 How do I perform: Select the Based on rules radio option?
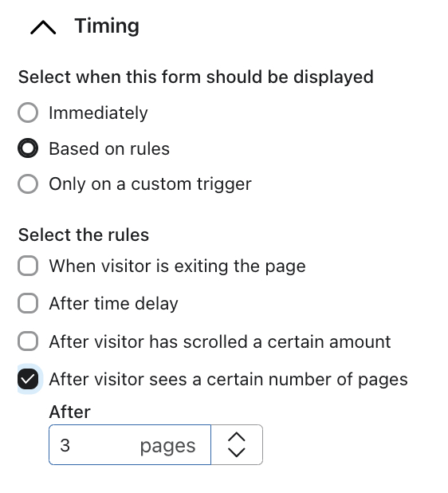28,148
